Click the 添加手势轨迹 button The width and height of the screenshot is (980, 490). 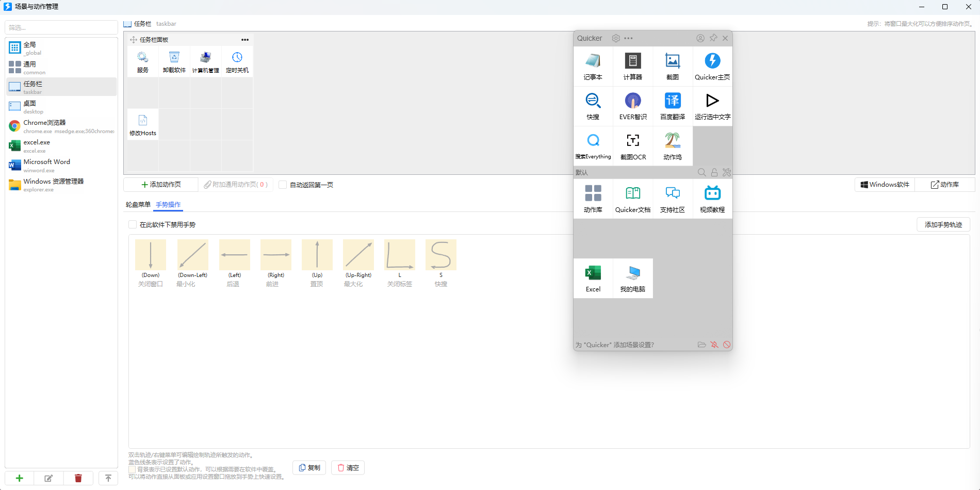[x=943, y=224]
